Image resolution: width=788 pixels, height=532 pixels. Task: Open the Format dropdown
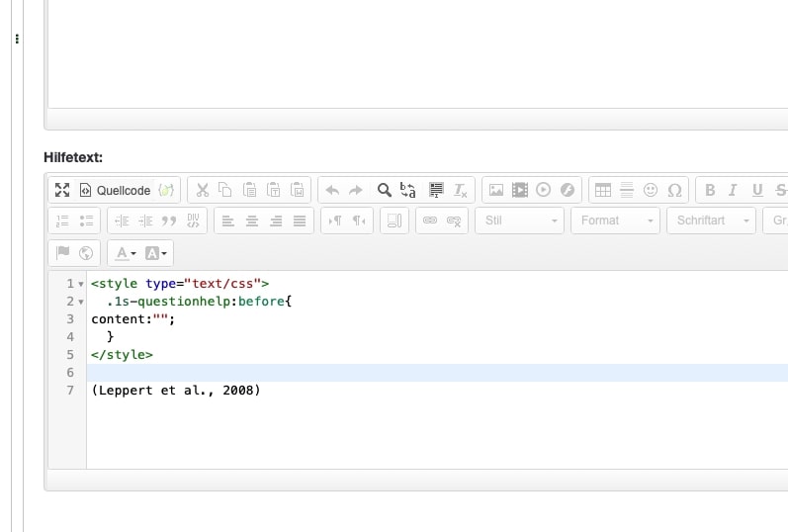pos(615,221)
